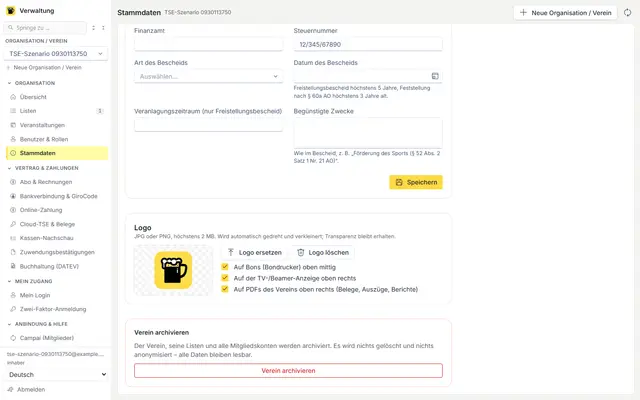Screen dimensions: 640x400
Task: Click the search magnifier icon in Springe zu field
Action: point(11,28)
